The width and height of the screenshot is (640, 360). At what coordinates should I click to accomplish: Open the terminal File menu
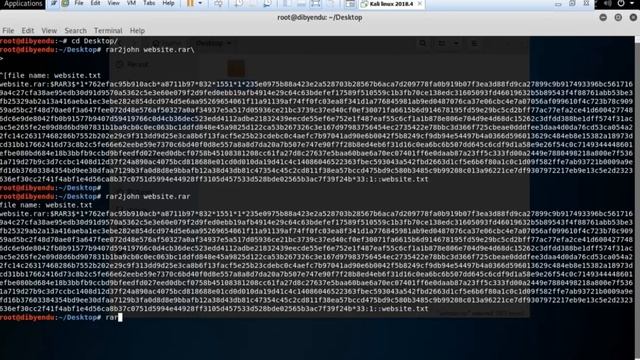(8, 31)
